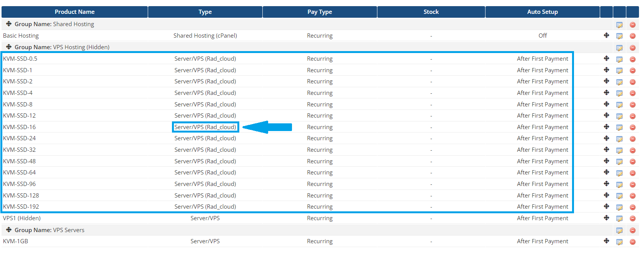Click highlighted Server/VPS (Rad_cloud) type for KVM-SSD-16
This screenshot has width=644, height=254.
click(x=205, y=127)
